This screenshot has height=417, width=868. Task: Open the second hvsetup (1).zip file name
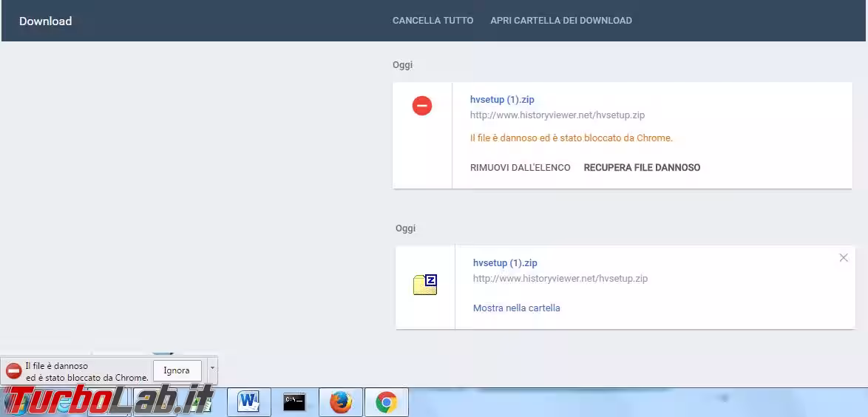coord(505,262)
